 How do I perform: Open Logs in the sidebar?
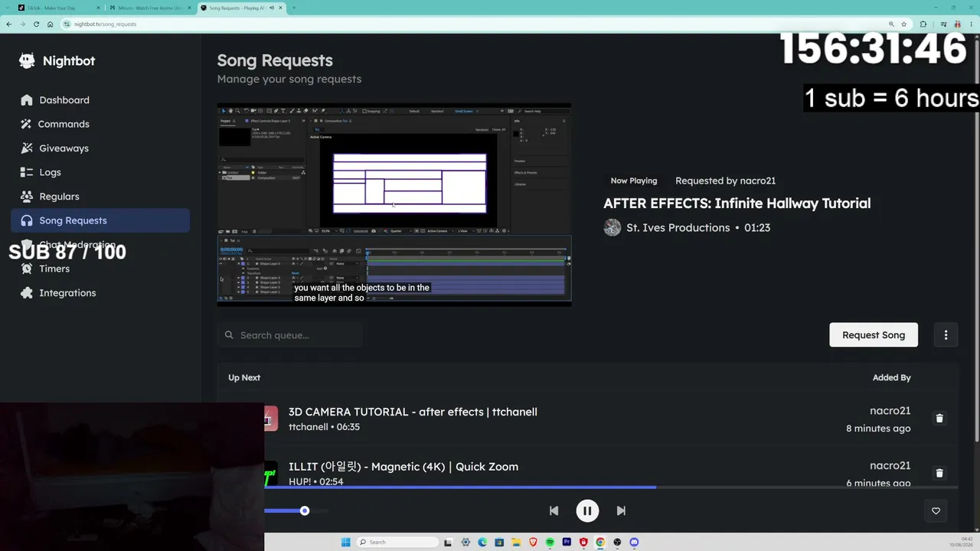100,172
